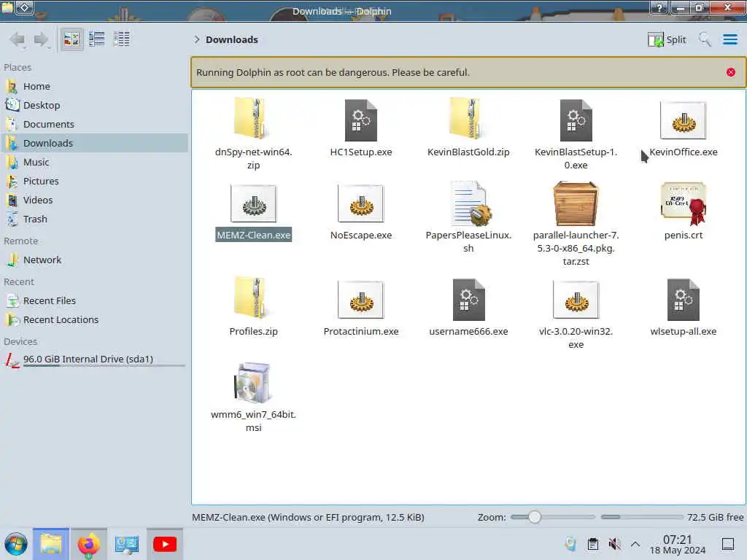Dismiss the root warning message
The image size is (747, 560).
730,72
